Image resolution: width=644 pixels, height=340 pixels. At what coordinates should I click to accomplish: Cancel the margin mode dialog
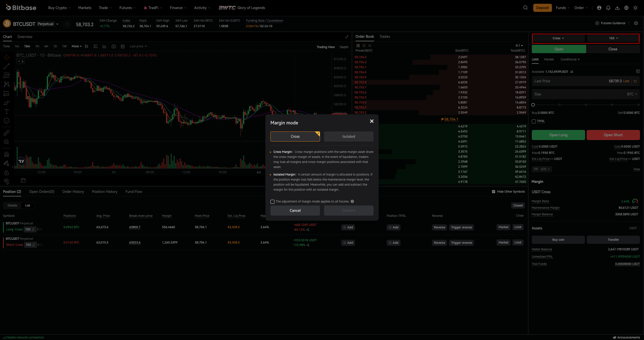[x=295, y=211]
